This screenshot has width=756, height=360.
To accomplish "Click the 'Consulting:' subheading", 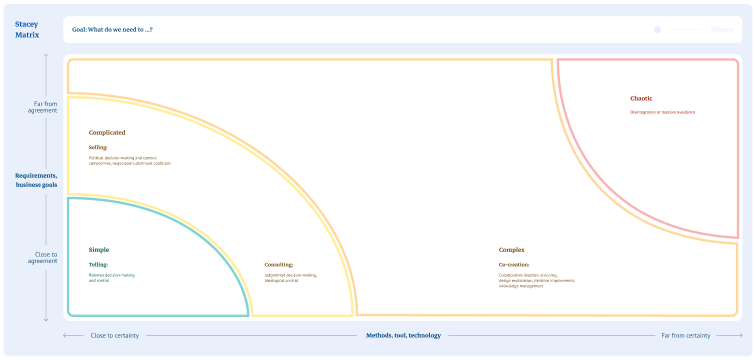I will point(279,265).
